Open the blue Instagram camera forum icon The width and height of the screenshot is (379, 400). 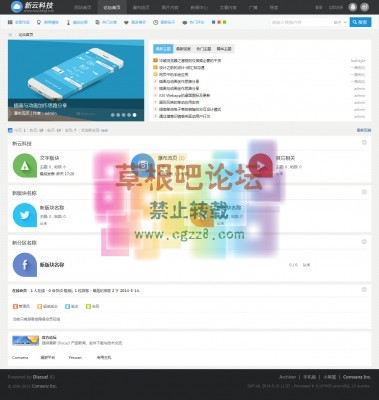143,165
